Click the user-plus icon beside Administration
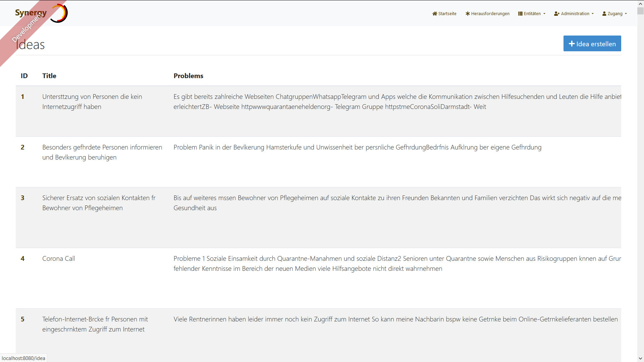This screenshot has width=644, height=362. tap(557, 14)
